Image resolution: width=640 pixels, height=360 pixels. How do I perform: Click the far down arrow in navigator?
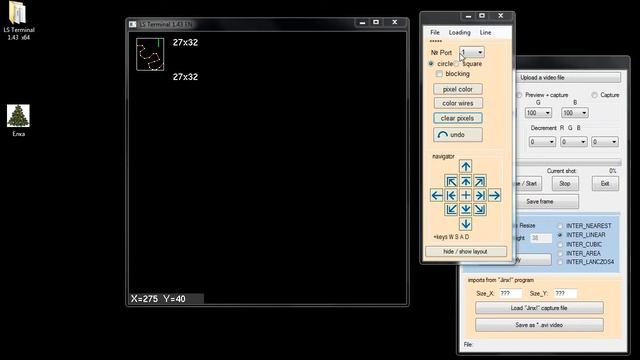coord(465,224)
